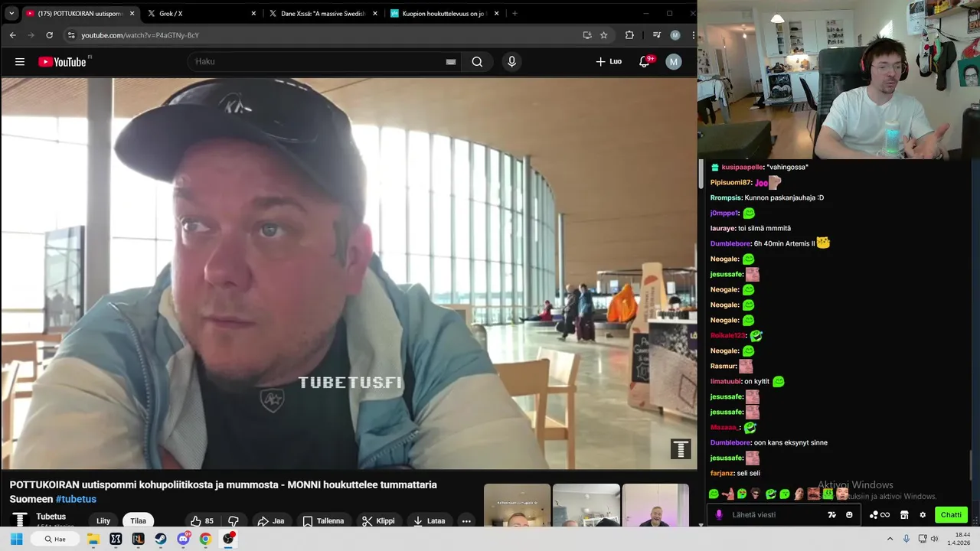This screenshot has height=551, width=980.
Task: Open Chrome profile avatar in toolbar
Action: [675, 35]
